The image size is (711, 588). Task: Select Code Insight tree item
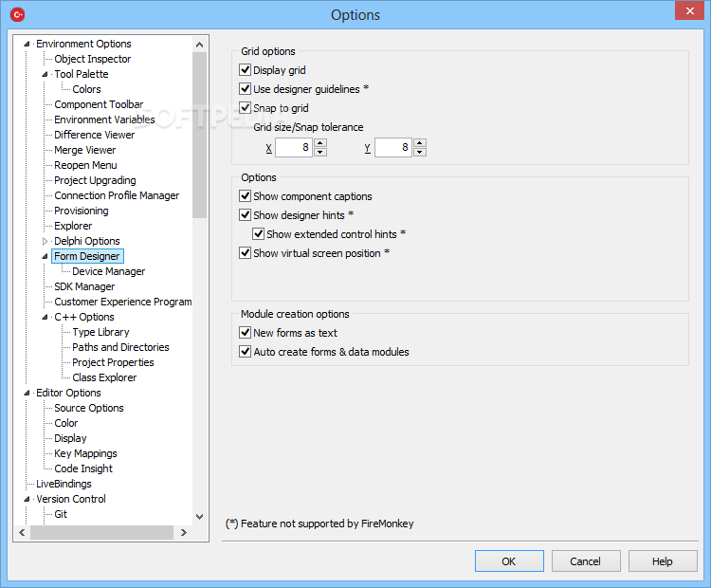tap(83, 469)
